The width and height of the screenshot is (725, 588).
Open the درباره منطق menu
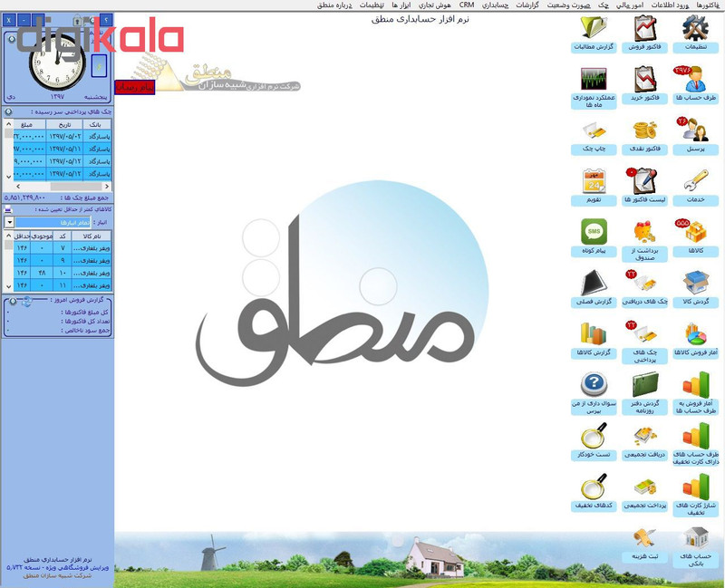click(334, 5)
